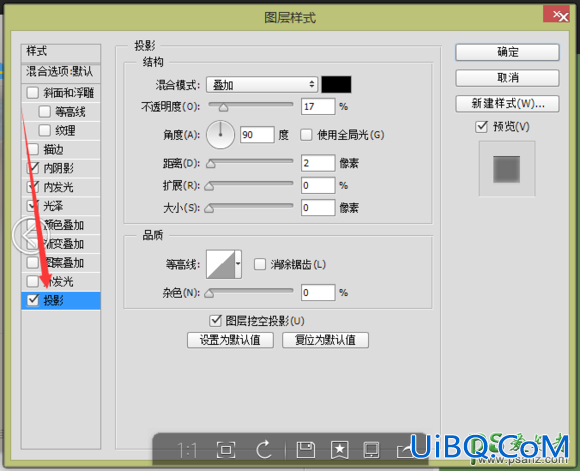580x471 pixels.
Task: Click the 新建样式(W)... button
Action: [507, 104]
